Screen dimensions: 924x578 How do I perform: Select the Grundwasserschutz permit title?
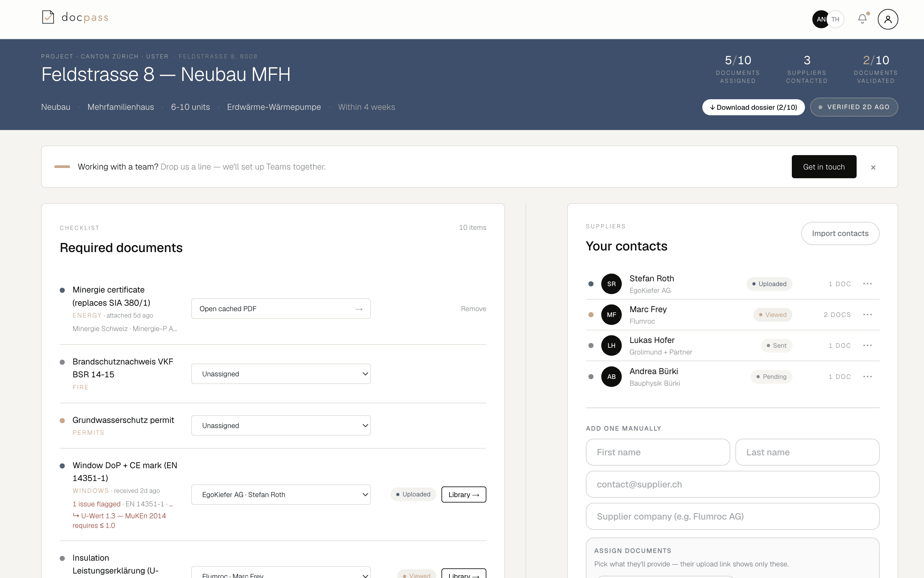[123, 420]
